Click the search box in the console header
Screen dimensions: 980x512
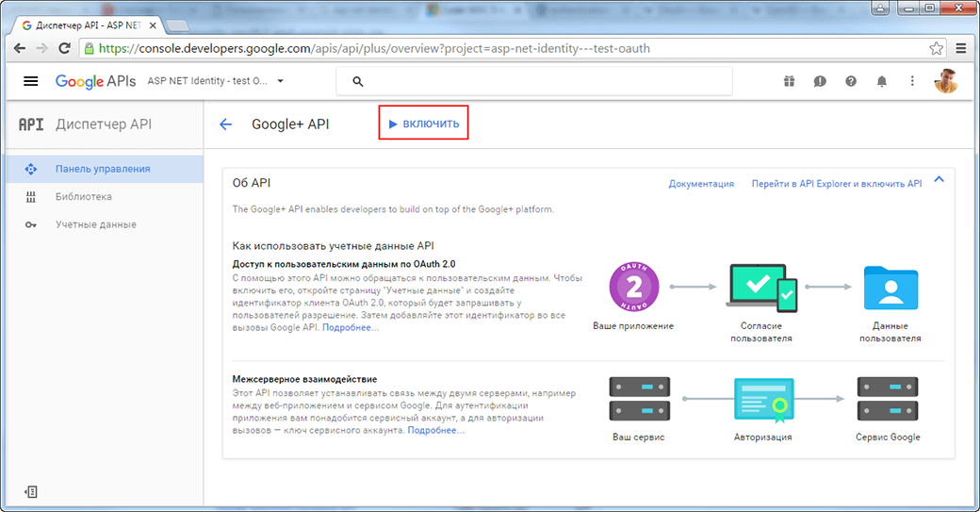534,81
